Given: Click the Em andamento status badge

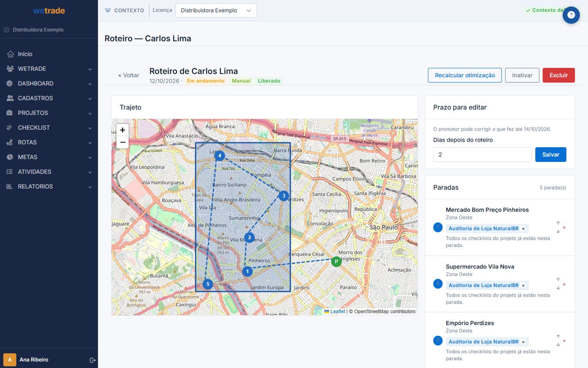Looking at the screenshot, I should (x=206, y=81).
